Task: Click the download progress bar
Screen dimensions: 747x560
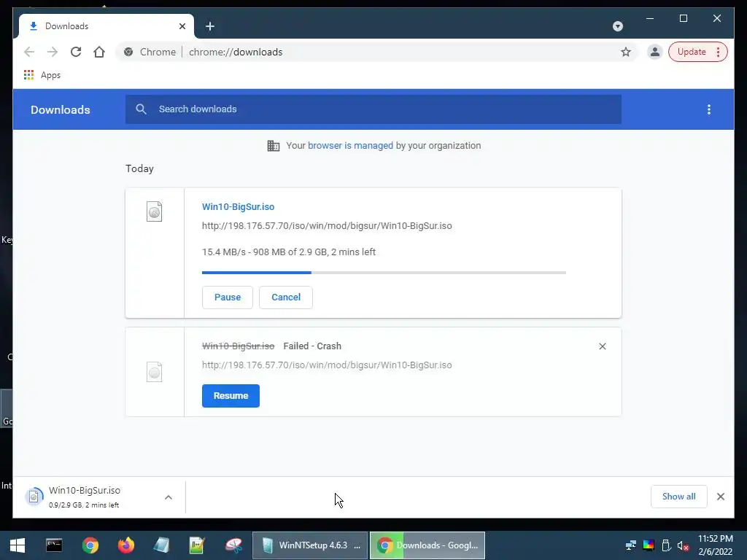Action: tap(384, 273)
